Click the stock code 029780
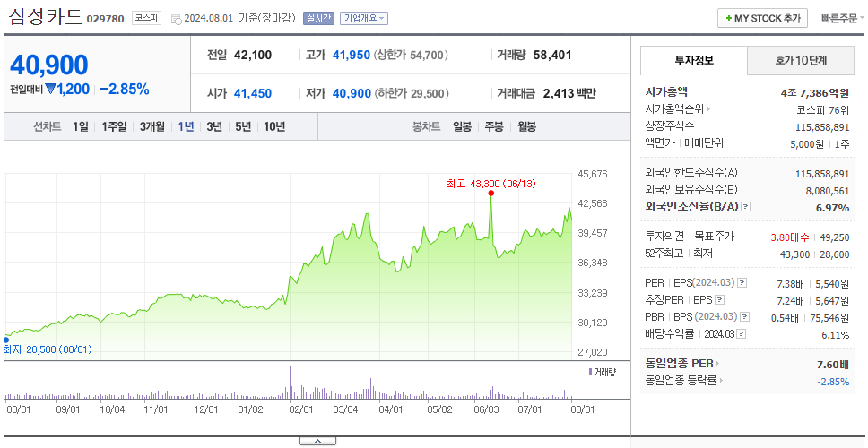This screenshot has width=868, height=448. [105, 20]
